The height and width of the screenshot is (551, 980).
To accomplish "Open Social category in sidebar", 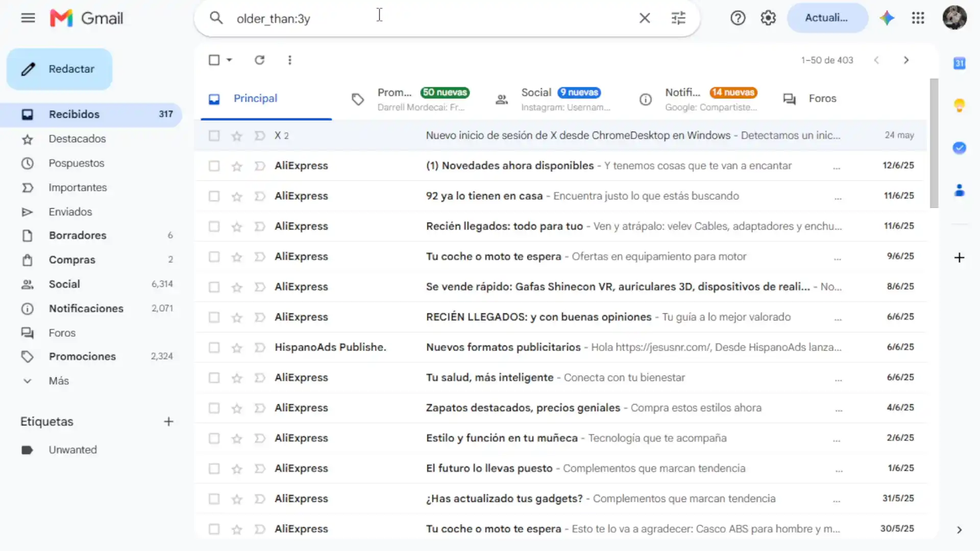I will 91,284.
